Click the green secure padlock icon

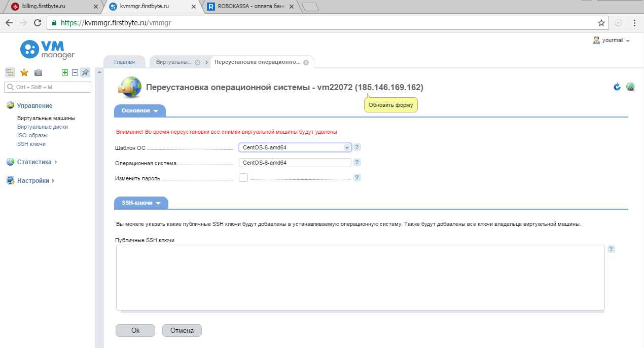tap(54, 23)
